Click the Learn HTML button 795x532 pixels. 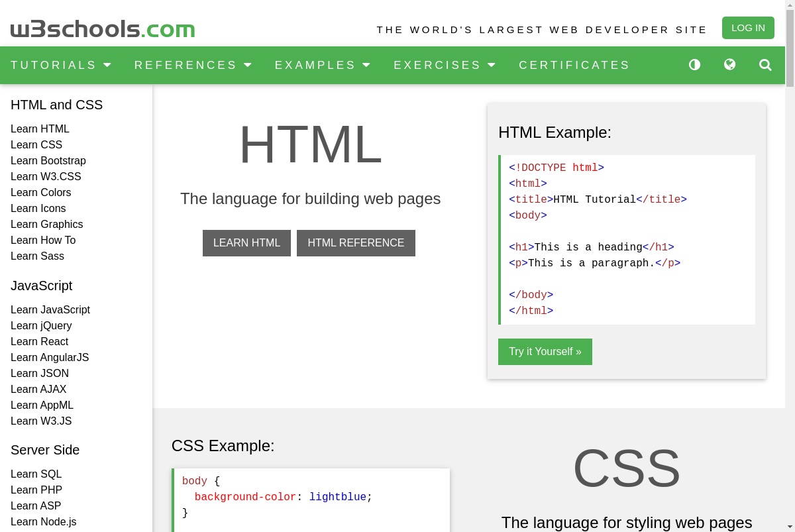pos(246,243)
